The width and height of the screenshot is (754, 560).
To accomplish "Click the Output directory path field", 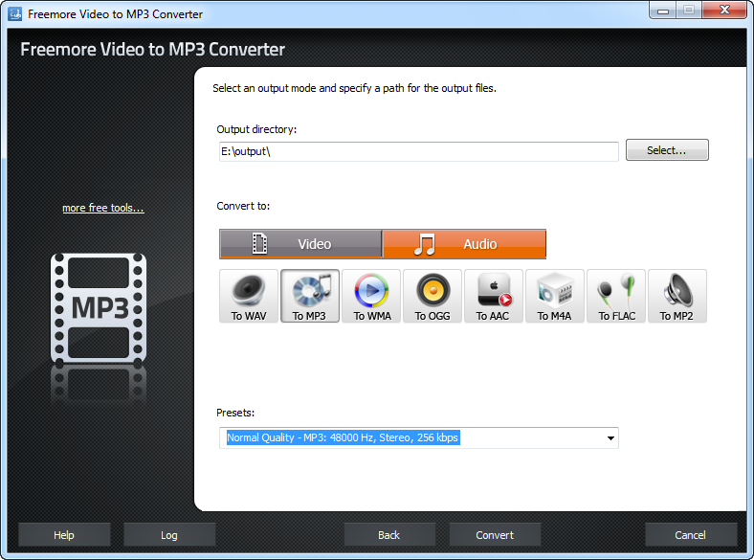I will [x=419, y=151].
